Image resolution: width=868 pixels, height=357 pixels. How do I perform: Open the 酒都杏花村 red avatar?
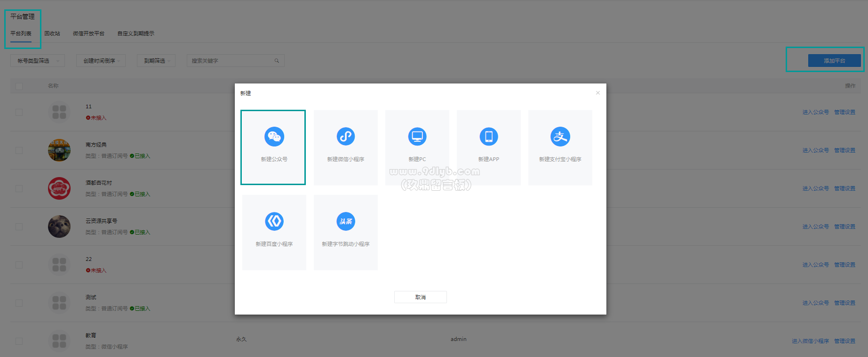[x=59, y=188]
